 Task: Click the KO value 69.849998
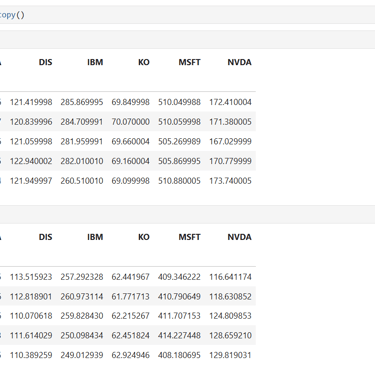[130, 102]
